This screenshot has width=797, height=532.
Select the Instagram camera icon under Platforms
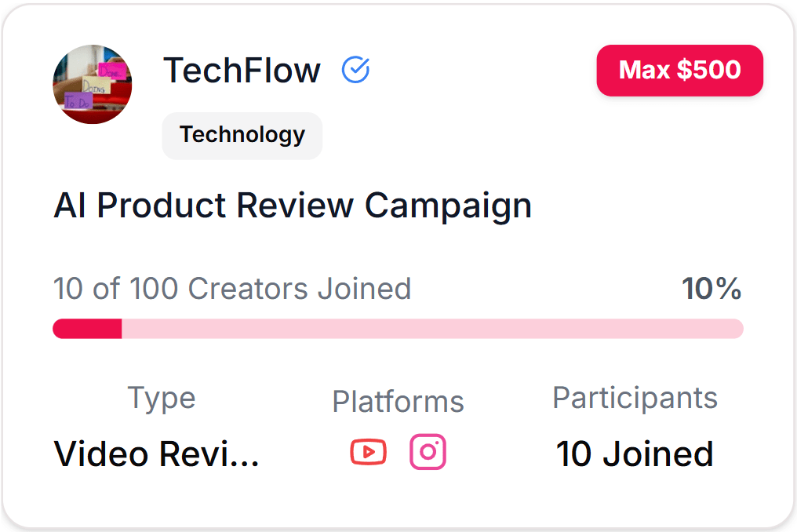[428, 452]
